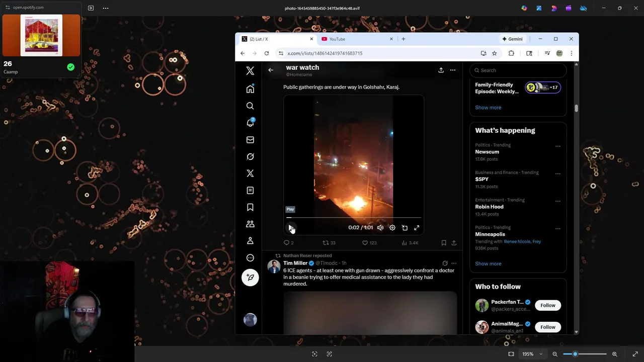Close the YouTube tab
This screenshot has height=362, width=644.
tap(391, 39)
